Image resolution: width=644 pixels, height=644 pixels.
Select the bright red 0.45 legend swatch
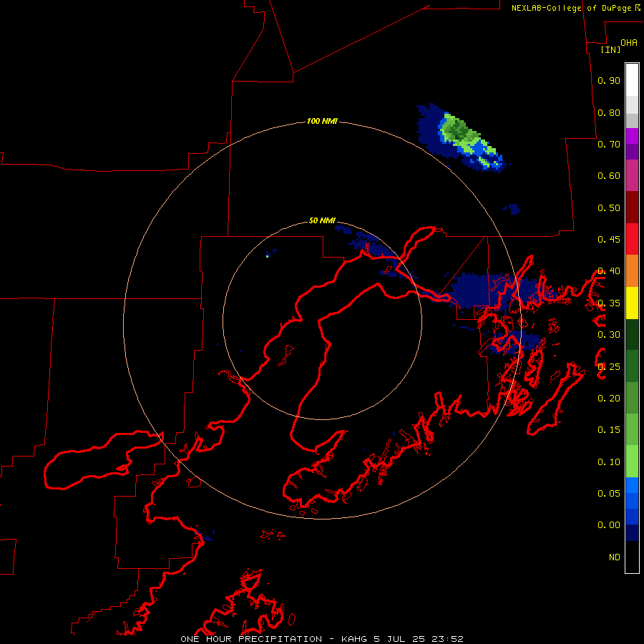(x=632, y=239)
